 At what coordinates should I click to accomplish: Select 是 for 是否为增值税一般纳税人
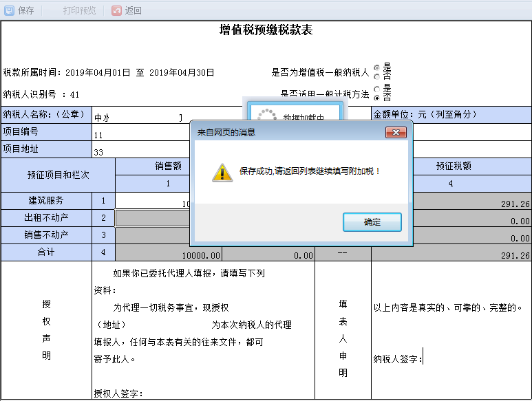376,68
